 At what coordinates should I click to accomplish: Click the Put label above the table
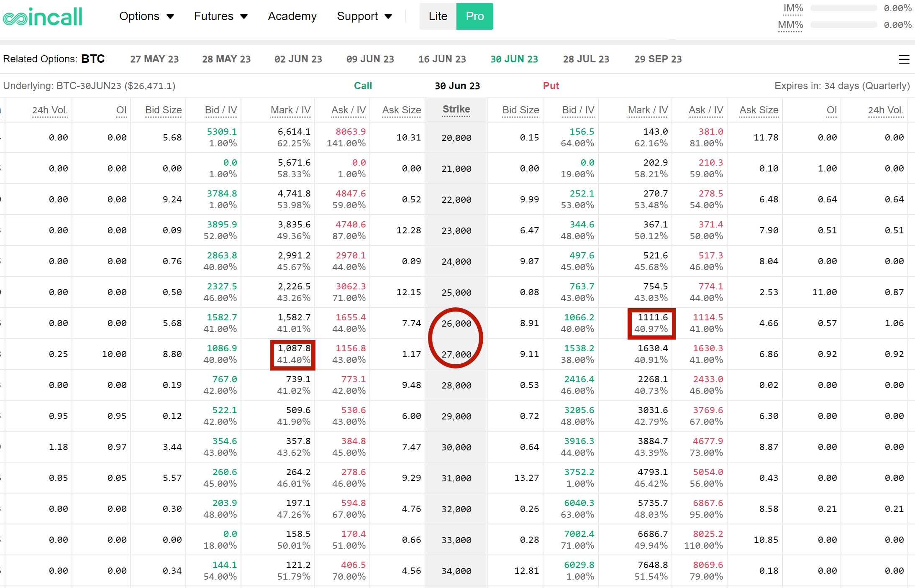pyautogui.click(x=551, y=86)
